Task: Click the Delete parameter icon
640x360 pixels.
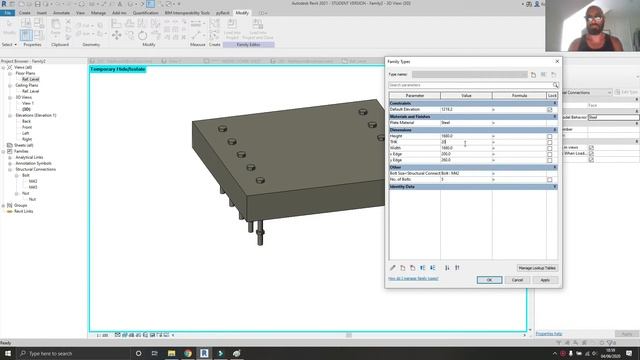Action: coord(413,268)
